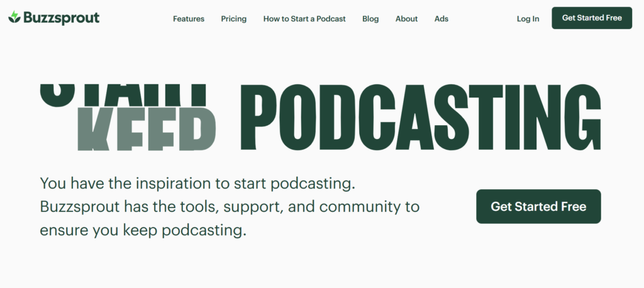Click the line "ensure you keep podcasting."
This screenshot has height=288, width=644.
tap(142, 230)
